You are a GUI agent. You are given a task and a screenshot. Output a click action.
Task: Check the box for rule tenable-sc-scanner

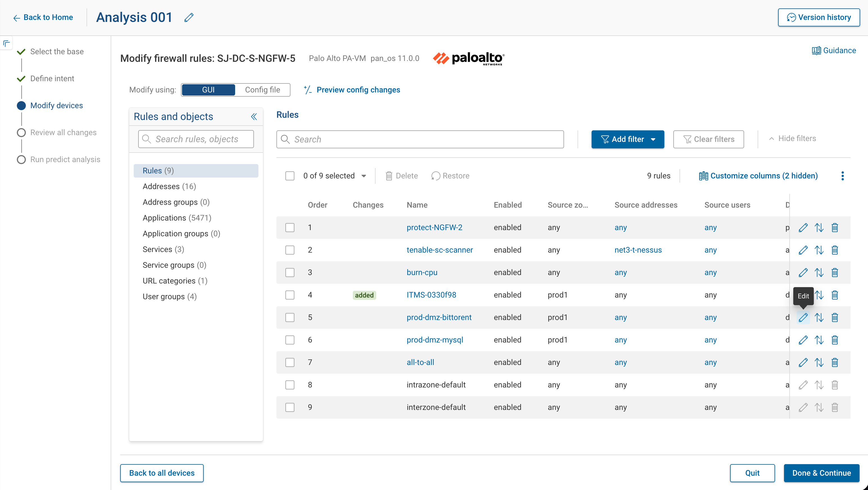[x=290, y=250]
